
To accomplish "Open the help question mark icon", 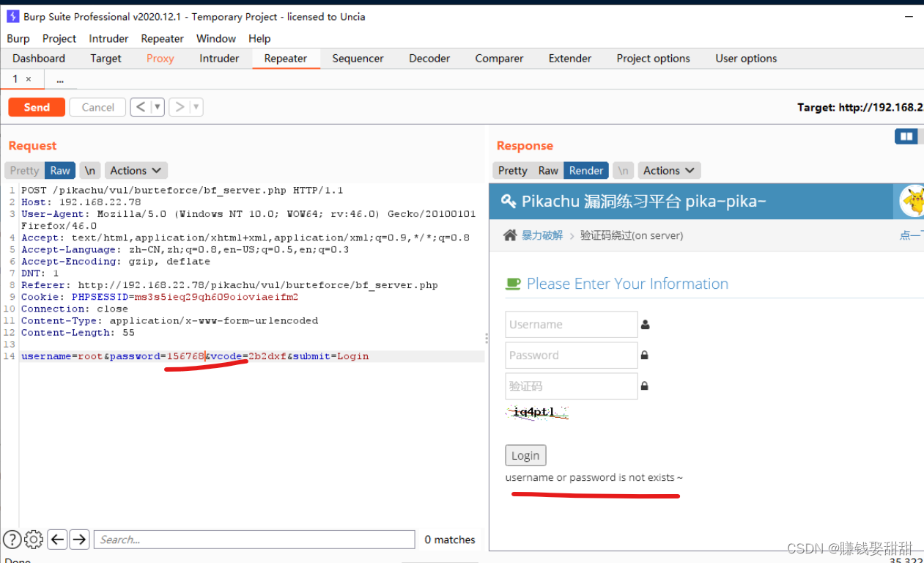I will click(12, 540).
